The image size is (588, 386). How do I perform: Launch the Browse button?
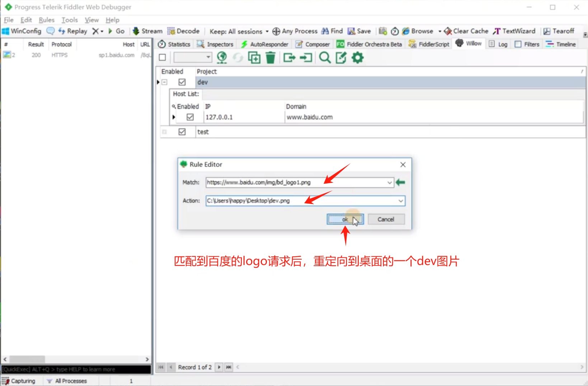[418, 31]
